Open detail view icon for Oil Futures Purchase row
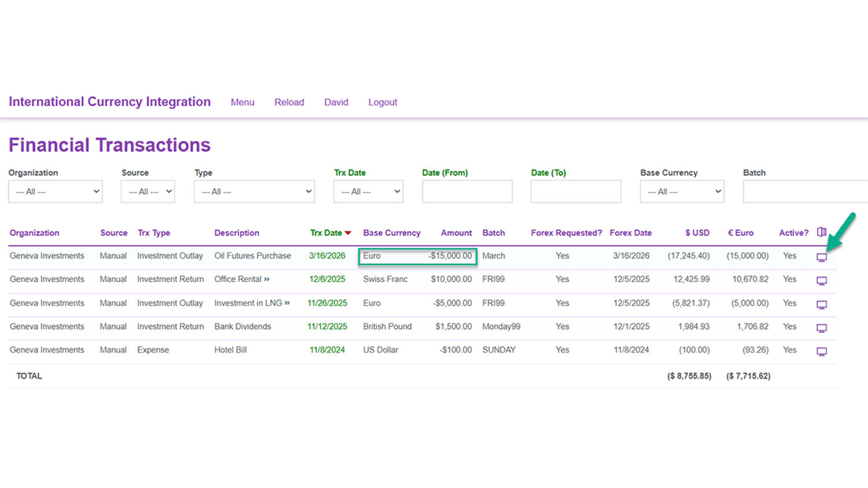Image resolution: width=868 pixels, height=488 pixels. click(822, 257)
